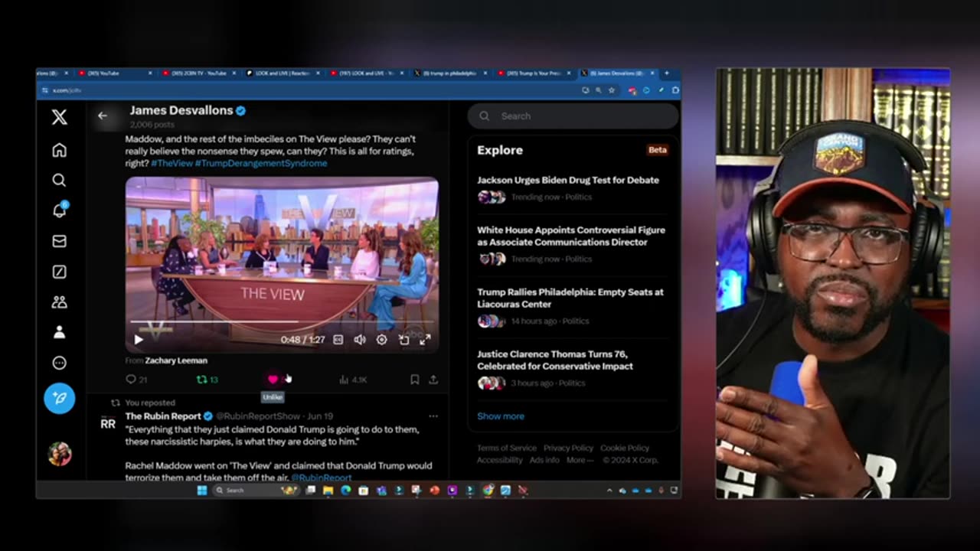Go back using the arrow beside James Desvallons
Viewport: 980px width, 551px height.
point(103,116)
